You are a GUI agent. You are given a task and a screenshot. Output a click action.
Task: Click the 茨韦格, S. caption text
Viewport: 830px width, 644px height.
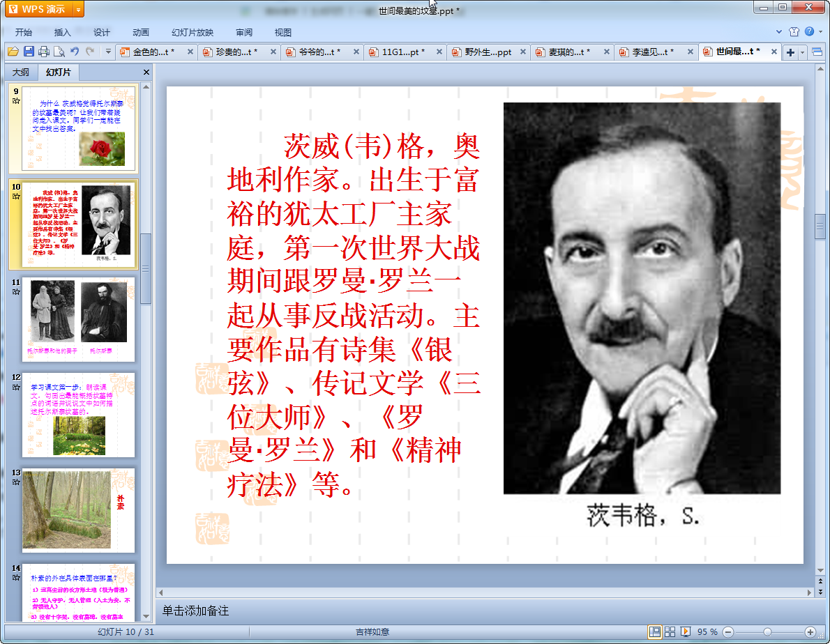(642, 516)
